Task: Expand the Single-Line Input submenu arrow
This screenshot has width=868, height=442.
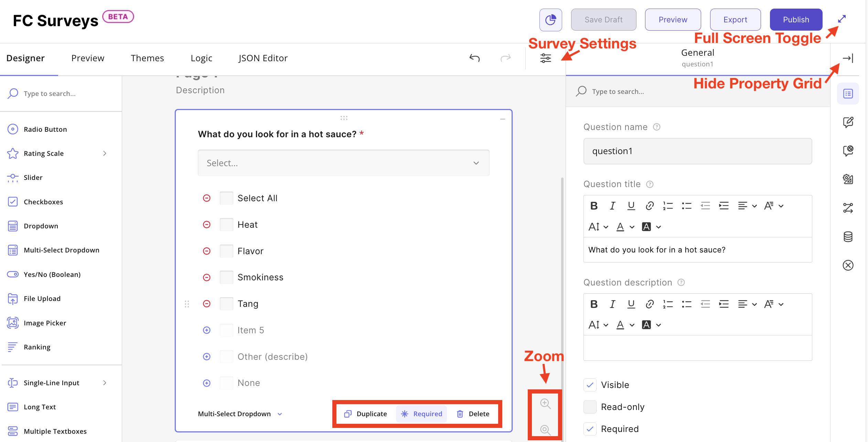Action: click(x=105, y=383)
